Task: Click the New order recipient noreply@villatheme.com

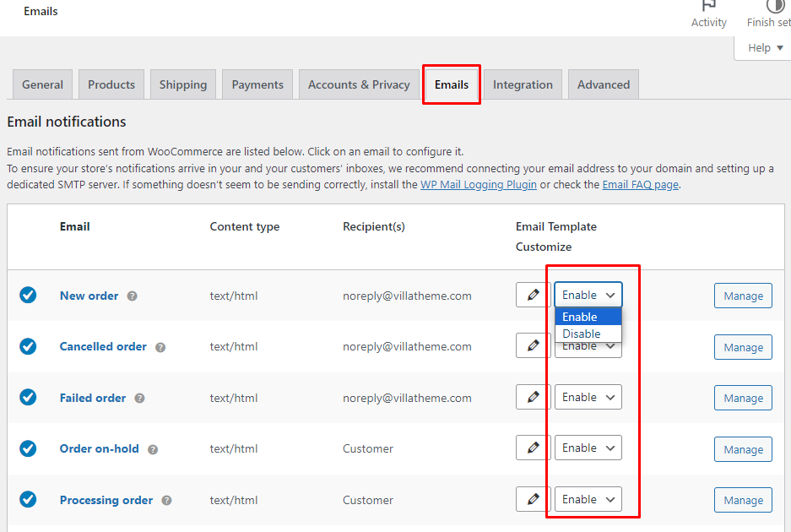Action: point(407,296)
